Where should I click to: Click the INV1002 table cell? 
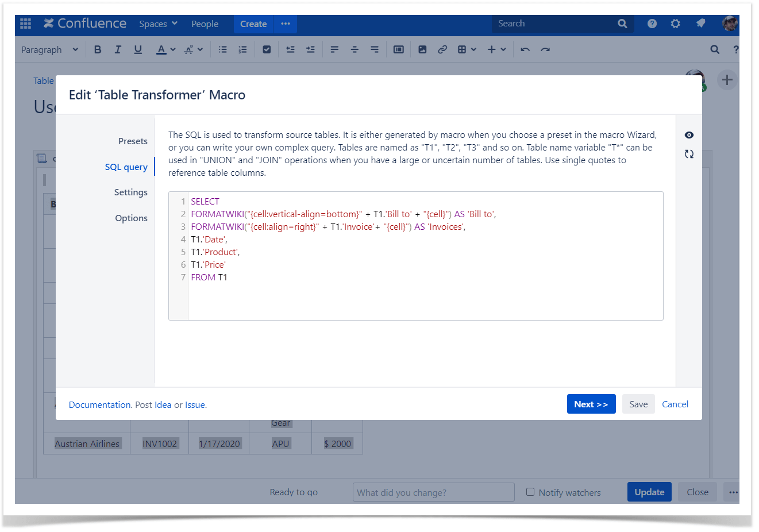(x=160, y=444)
